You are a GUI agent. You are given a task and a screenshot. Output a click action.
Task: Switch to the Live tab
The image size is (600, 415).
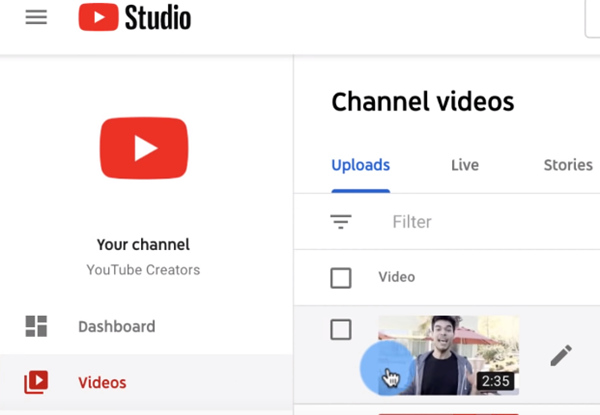click(465, 165)
